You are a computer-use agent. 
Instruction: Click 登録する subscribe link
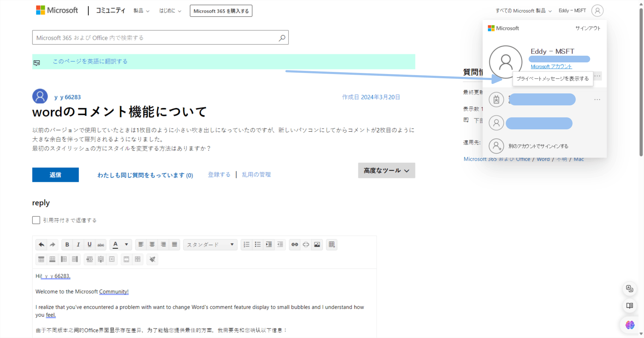pyautogui.click(x=219, y=174)
